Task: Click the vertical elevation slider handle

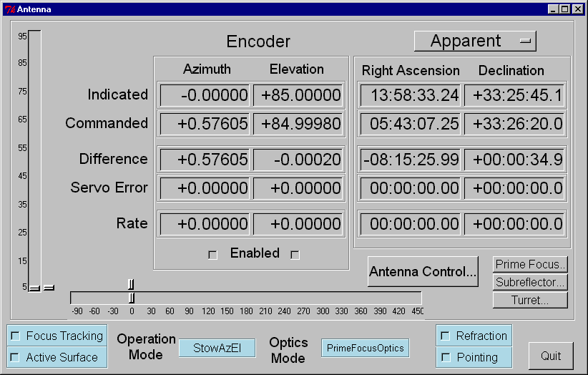Action: pyautogui.click(x=34, y=288)
